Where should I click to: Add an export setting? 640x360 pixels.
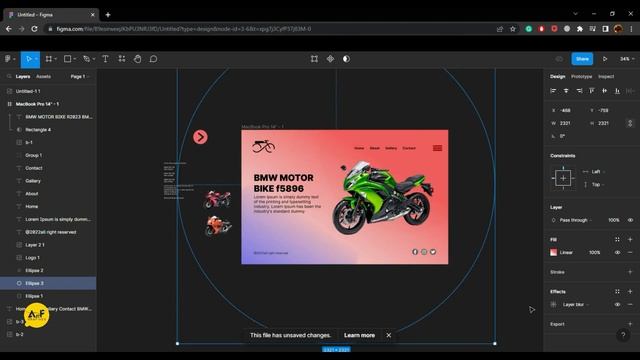[x=630, y=324]
